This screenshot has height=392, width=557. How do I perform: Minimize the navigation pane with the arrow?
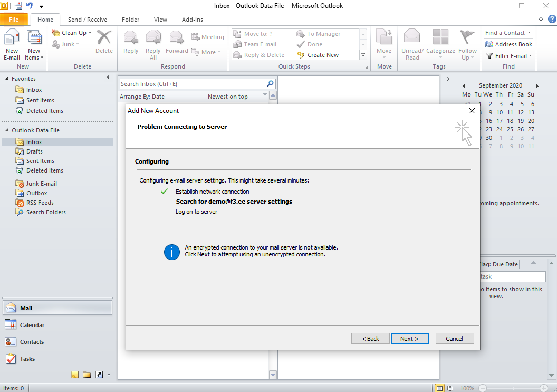(x=108, y=77)
